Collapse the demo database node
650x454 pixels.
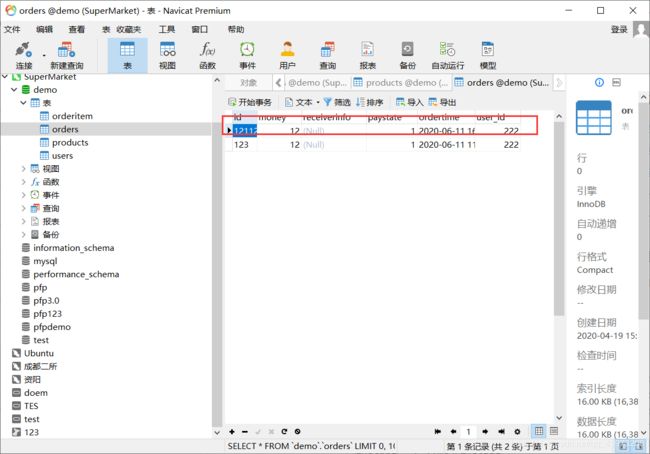14,90
